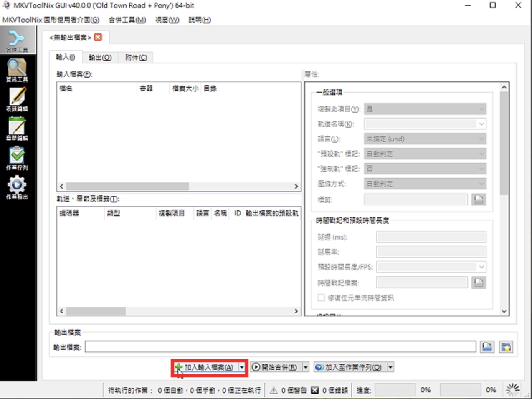Click the 開始合併(R) start merging button
Screen dimensions: 532x404
[x=276, y=367]
